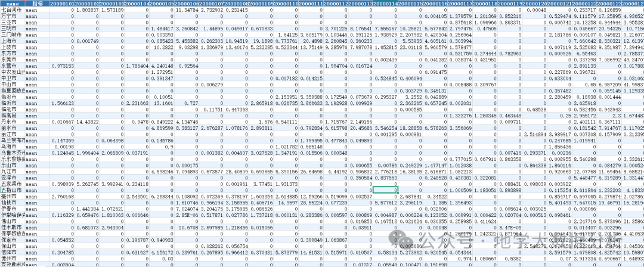Select the city name cell 三明市
The image size is (644, 267).
tap(13, 27)
